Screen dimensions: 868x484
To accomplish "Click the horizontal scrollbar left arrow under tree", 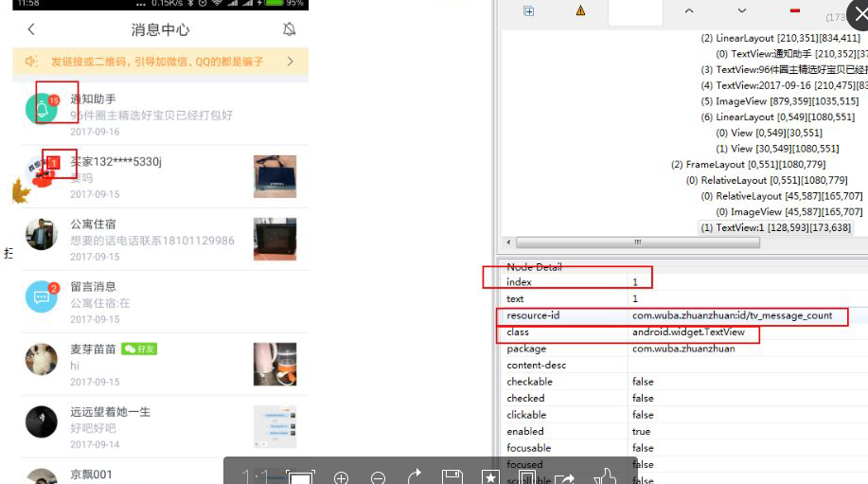I will [508, 242].
